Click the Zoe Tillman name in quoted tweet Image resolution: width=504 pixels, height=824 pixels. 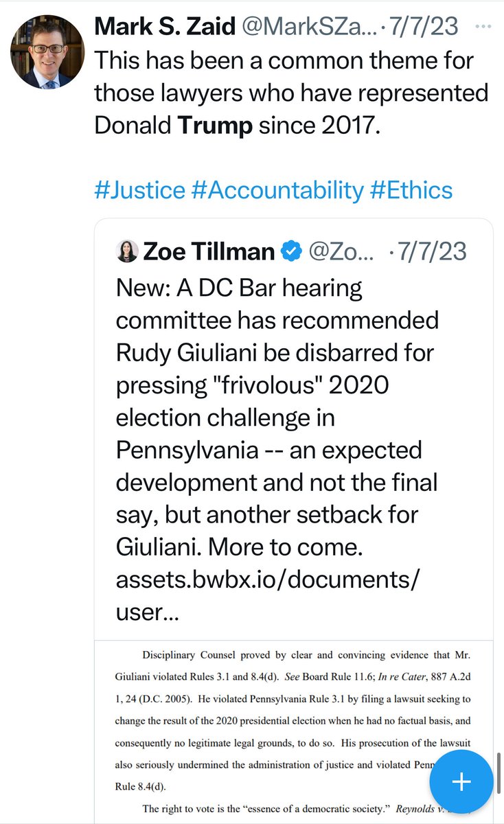tap(209, 252)
